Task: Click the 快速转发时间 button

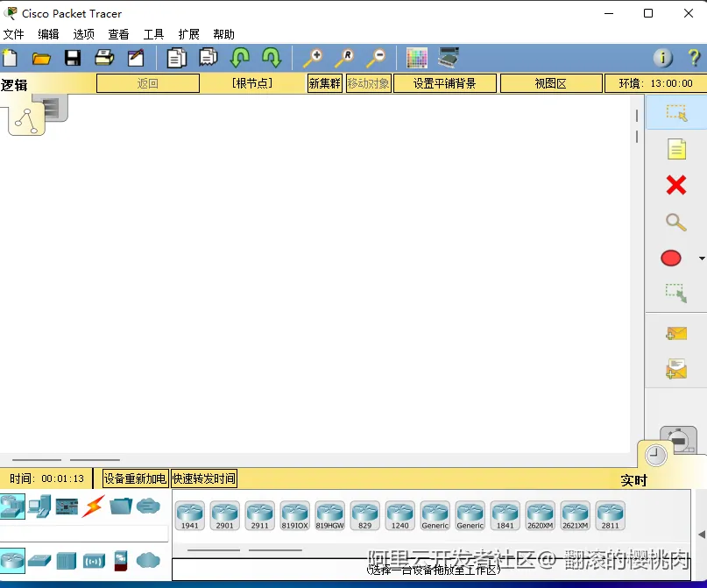Action: pos(204,478)
